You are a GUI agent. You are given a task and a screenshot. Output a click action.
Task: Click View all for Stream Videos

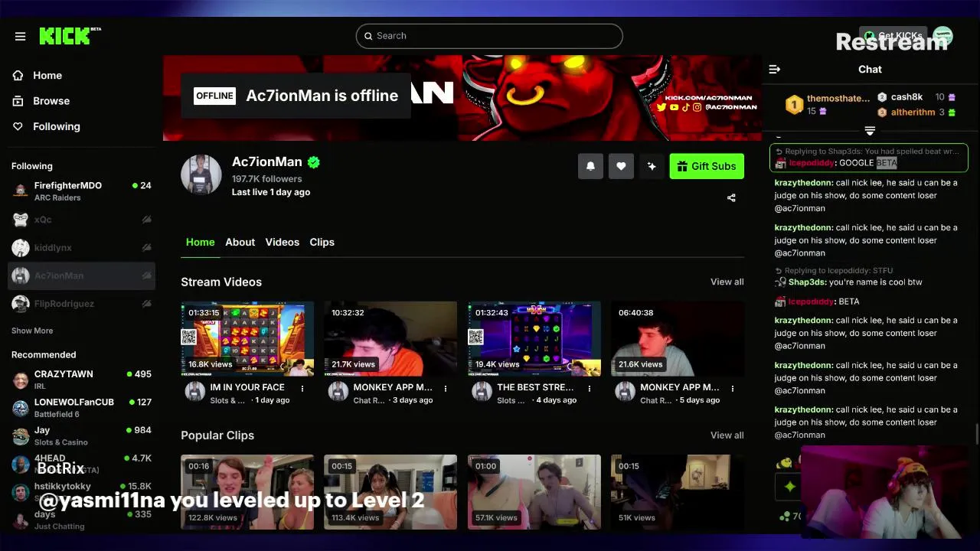coord(727,282)
